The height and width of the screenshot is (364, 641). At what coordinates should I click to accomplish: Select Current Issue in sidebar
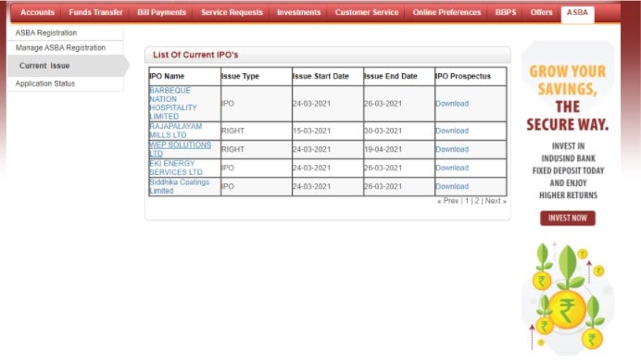pyautogui.click(x=68, y=66)
